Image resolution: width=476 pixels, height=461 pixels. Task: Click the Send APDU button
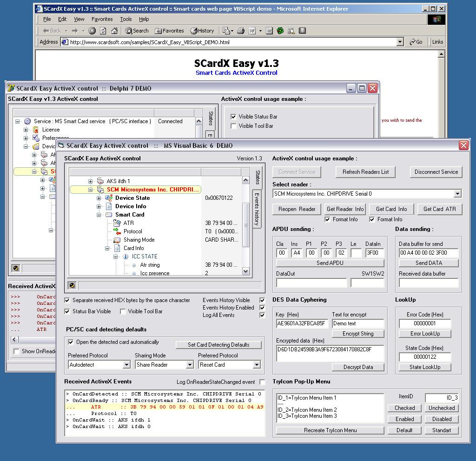click(x=330, y=263)
